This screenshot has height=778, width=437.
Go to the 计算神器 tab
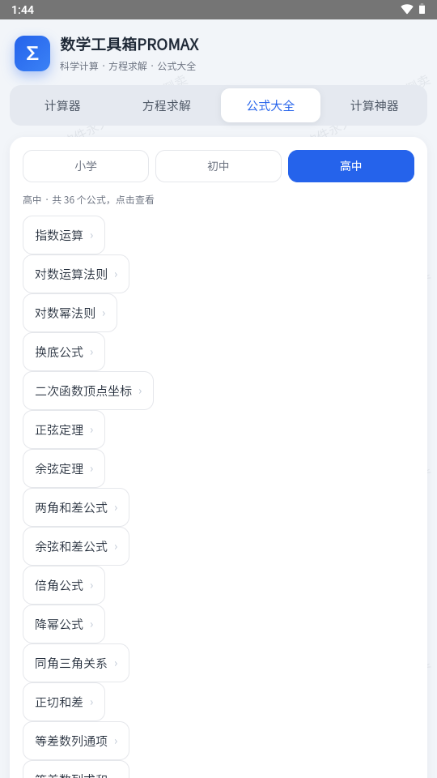(375, 106)
